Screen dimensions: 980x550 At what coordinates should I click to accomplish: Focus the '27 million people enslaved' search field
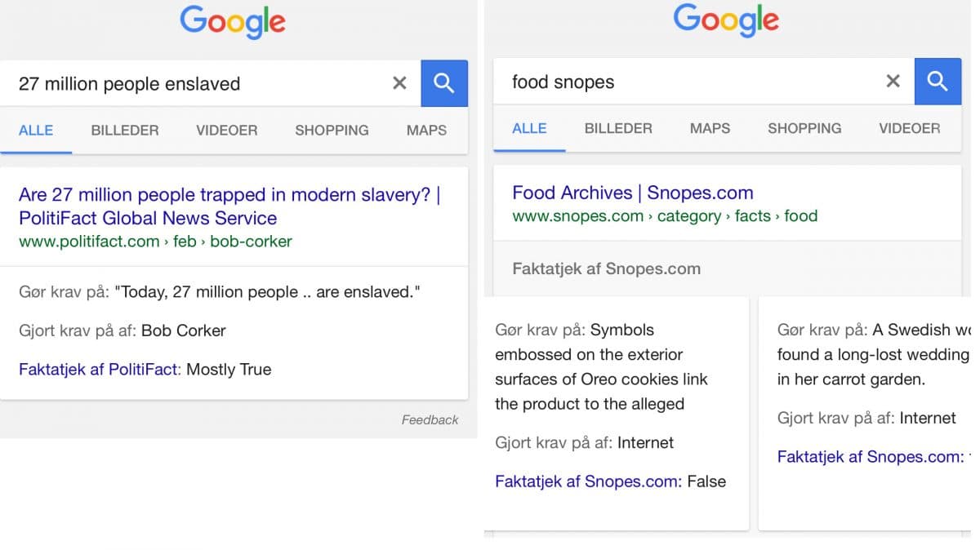(x=196, y=84)
